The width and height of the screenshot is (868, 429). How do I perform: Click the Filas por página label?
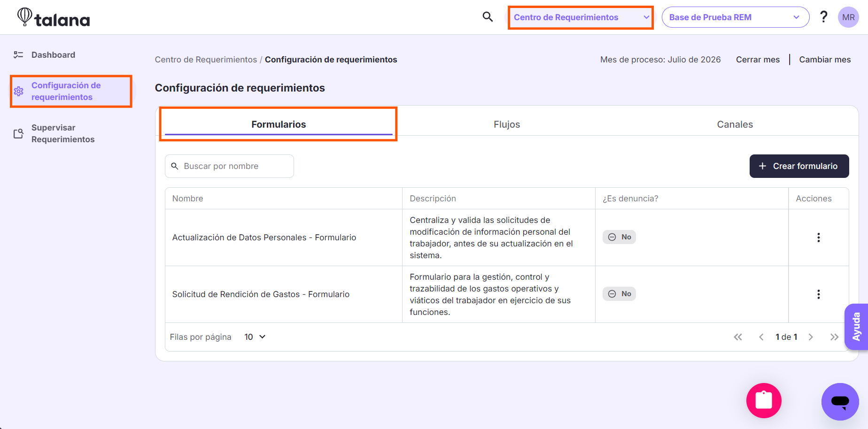(201, 337)
